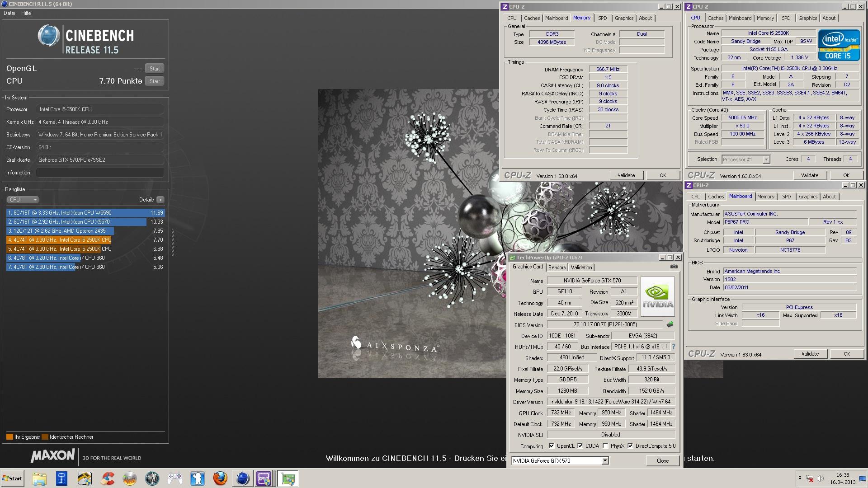This screenshot has height=488, width=868.
Task: Open About tab in CPU-Z Memory window
Action: coord(645,18)
